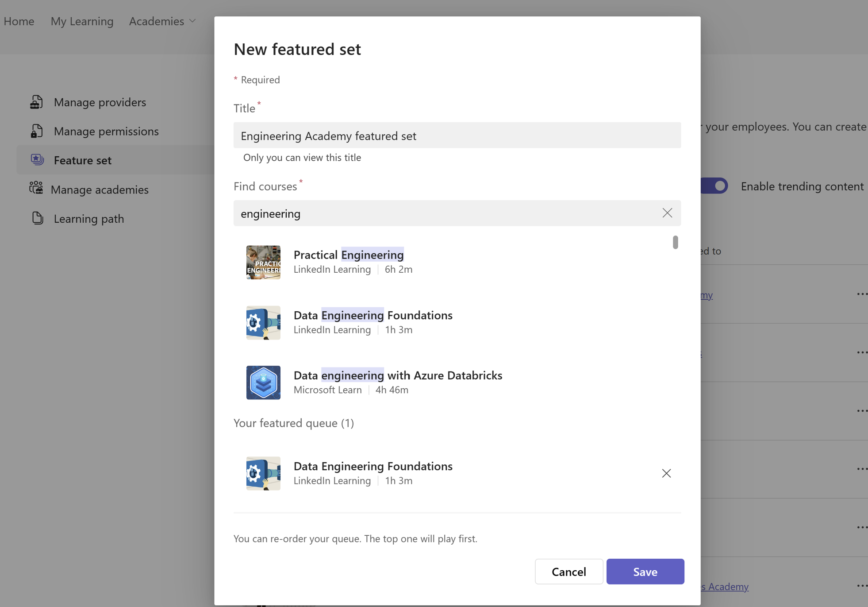This screenshot has width=868, height=607.
Task: Click the Learning path sidebar icon
Action: coord(37,218)
